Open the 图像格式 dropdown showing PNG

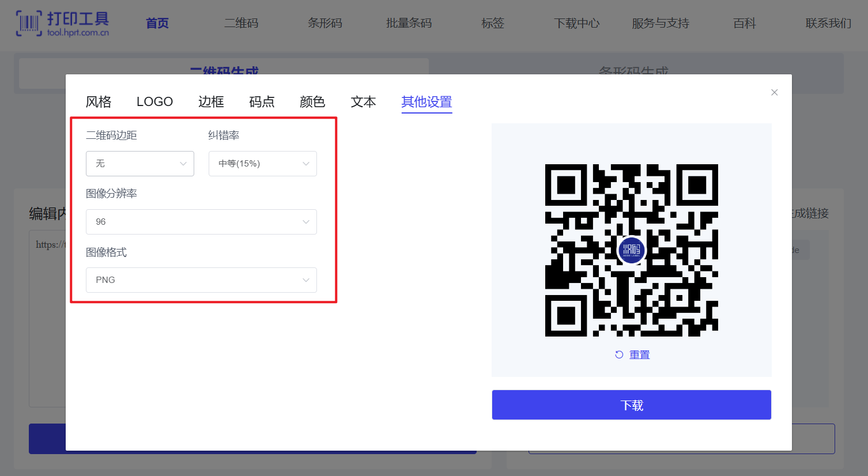click(201, 280)
